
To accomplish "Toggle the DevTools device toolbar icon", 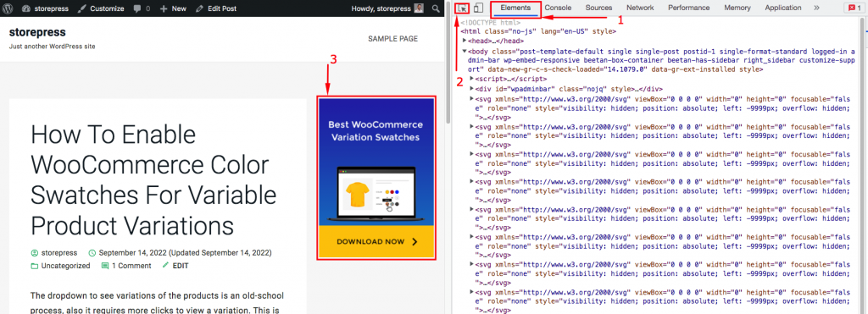I will pyautogui.click(x=479, y=8).
